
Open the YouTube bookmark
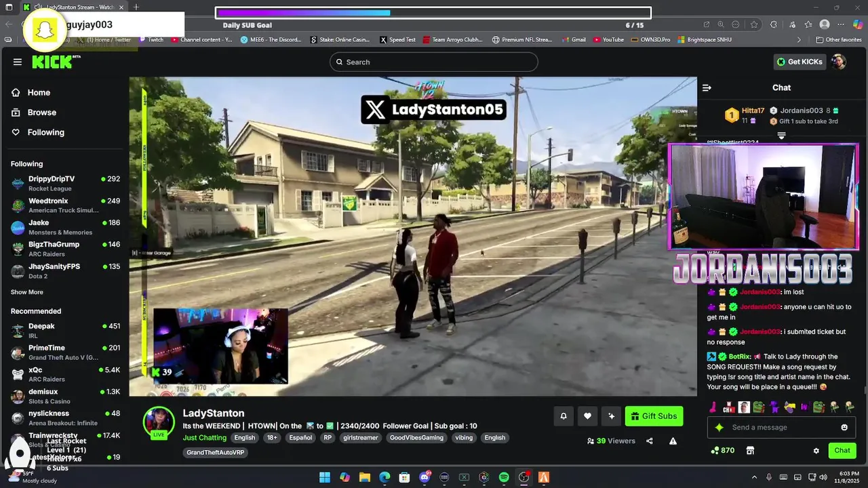click(608, 40)
